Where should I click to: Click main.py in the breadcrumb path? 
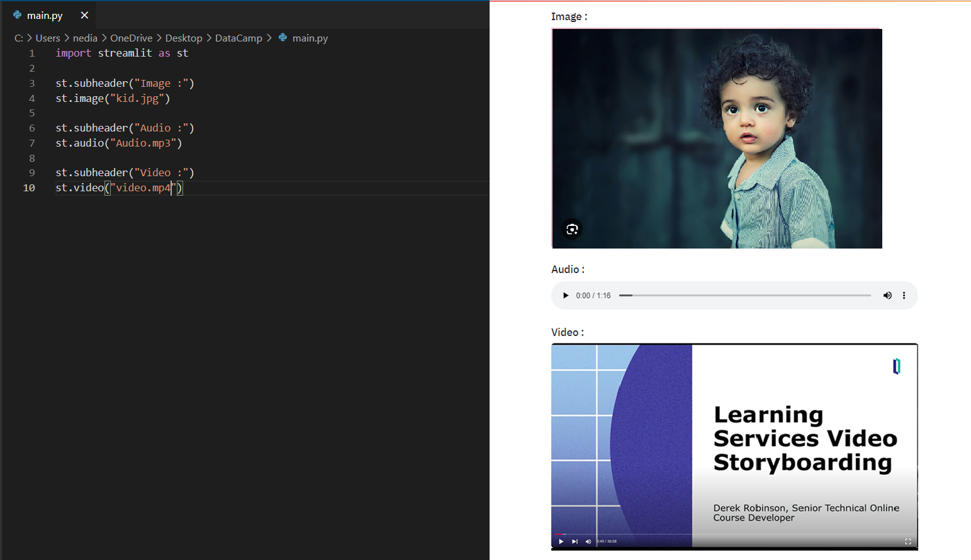(x=310, y=38)
